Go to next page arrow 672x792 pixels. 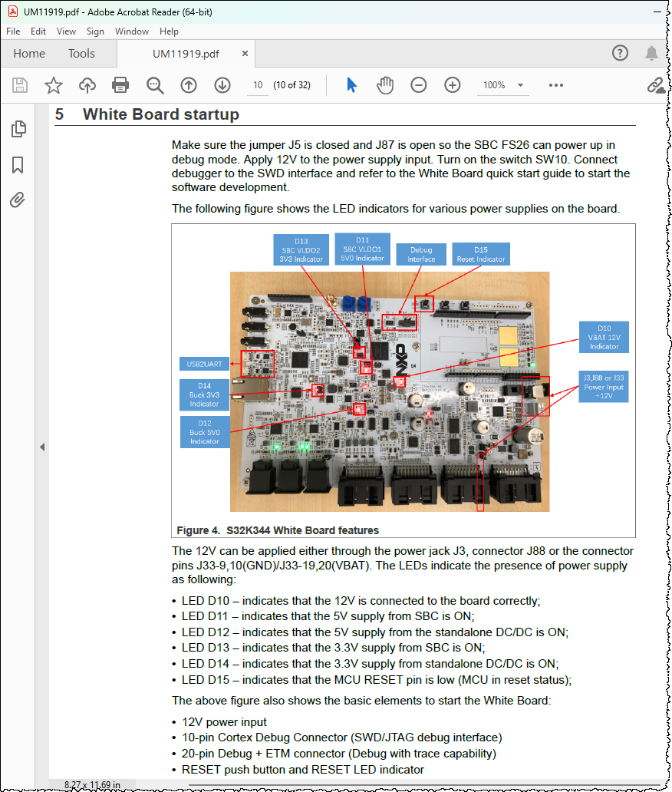click(222, 85)
